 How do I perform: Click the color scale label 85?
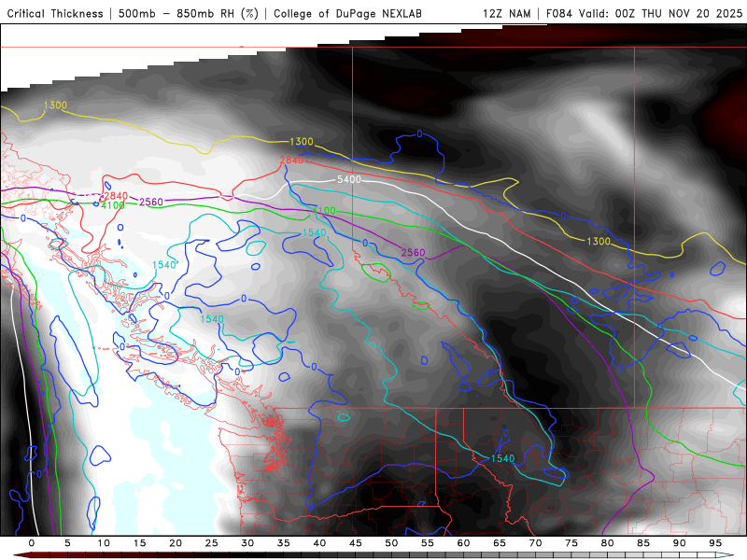(x=643, y=543)
